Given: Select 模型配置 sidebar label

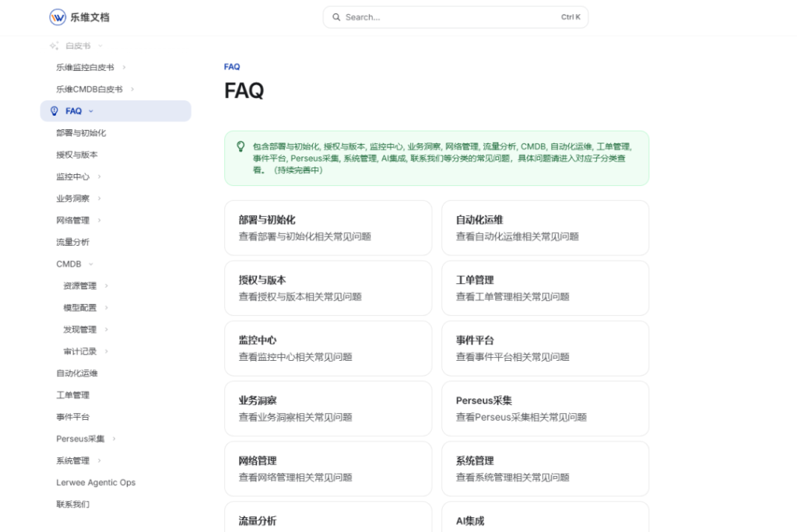Looking at the screenshot, I should tap(80, 307).
